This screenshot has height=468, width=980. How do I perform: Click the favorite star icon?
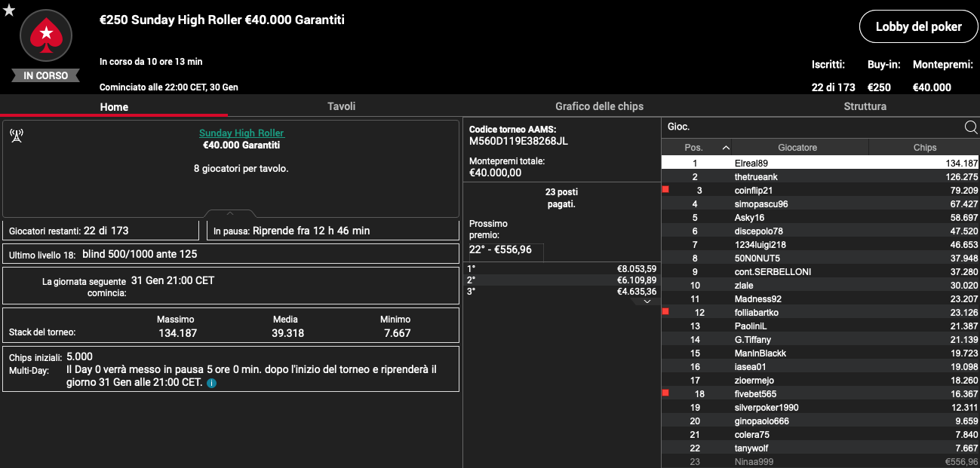pyautogui.click(x=9, y=10)
